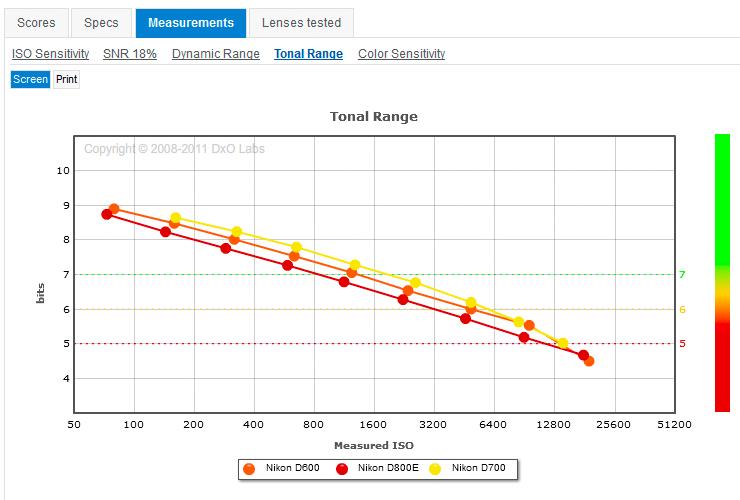Viewport: 740px width, 500px height.
Task: Open the Color Sensitivity measurement
Action: [402, 54]
